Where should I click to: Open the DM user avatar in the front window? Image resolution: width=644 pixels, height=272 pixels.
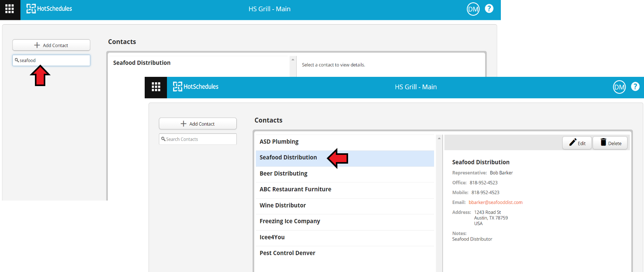[x=619, y=87]
